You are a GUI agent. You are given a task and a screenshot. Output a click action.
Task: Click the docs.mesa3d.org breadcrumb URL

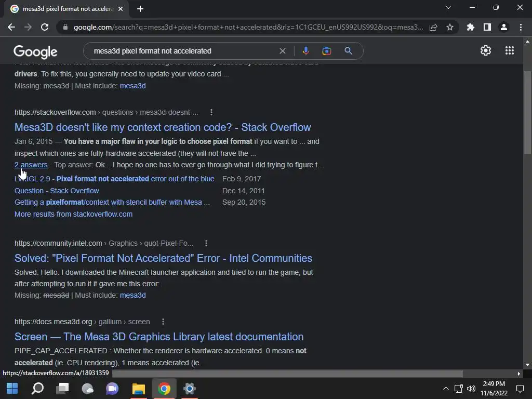click(82, 322)
